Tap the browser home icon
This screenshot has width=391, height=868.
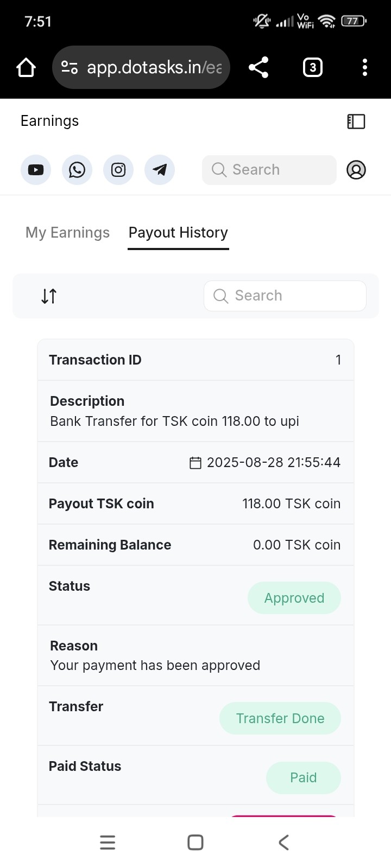click(26, 67)
